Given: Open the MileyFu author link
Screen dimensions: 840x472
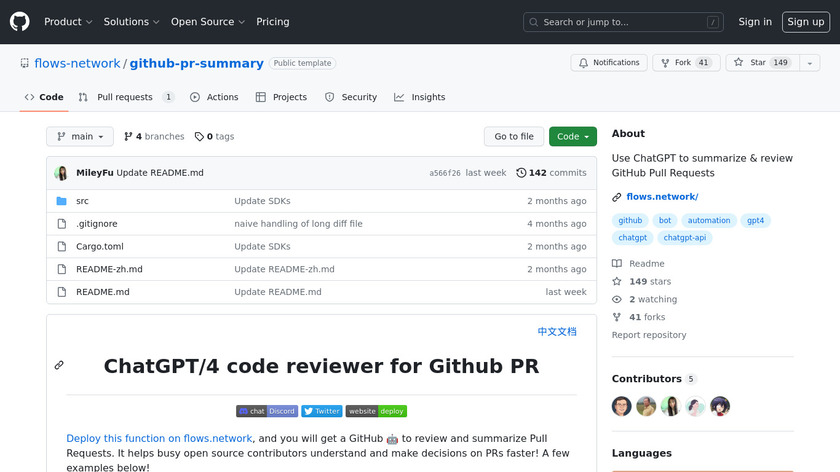Looking at the screenshot, I should pyautogui.click(x=95, y=173).
